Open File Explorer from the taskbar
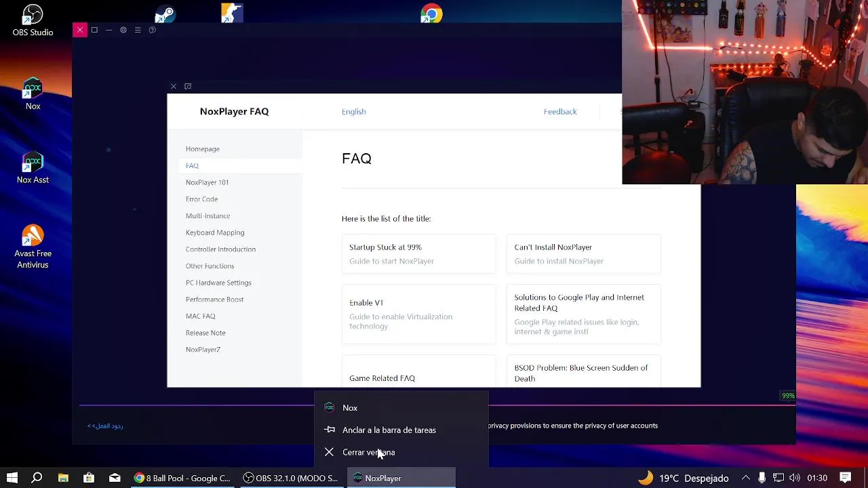Image resolution: width=868 pixels, height=488 pixels. [63, 478]
